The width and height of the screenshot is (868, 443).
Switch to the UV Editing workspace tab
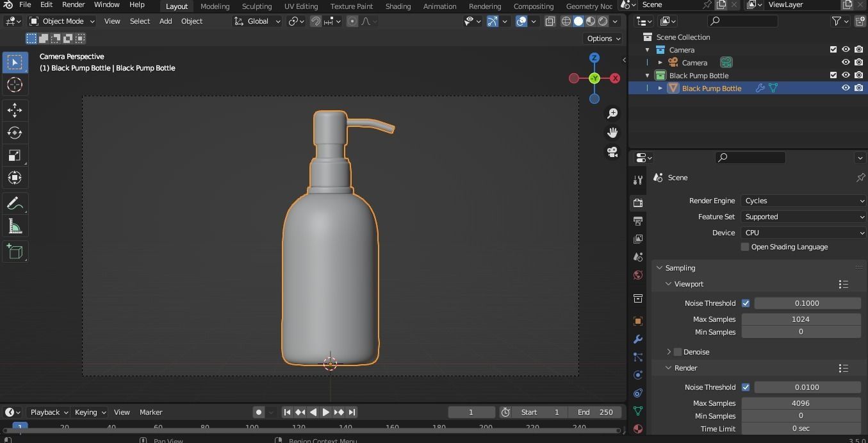(301, 6)
